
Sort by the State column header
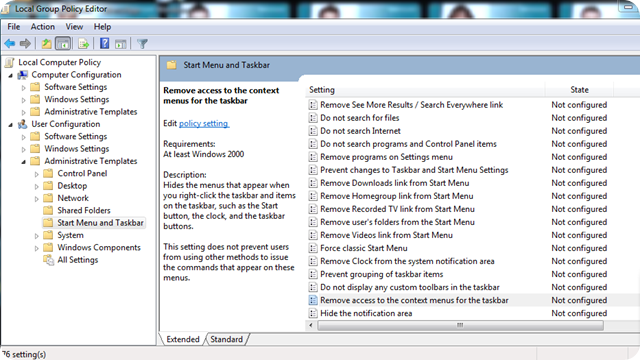point(579,90)
